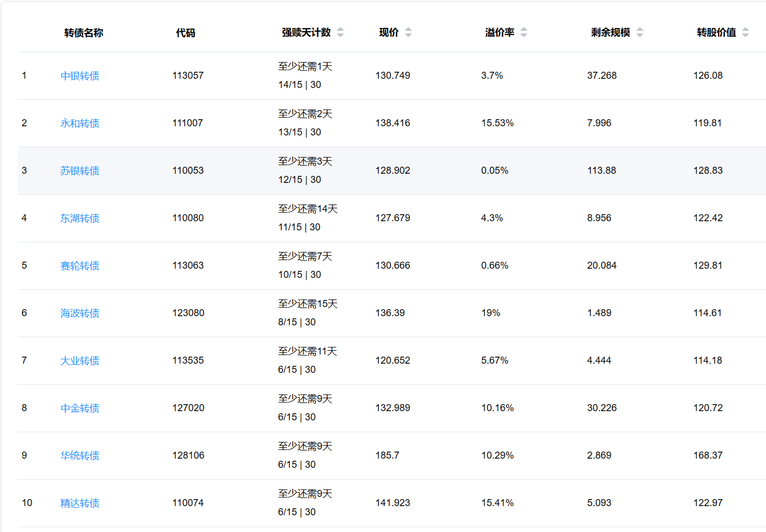Click 剩余规模 column sort arrows
This screenshot has width=766, height=532.
[x=640, y=32]
